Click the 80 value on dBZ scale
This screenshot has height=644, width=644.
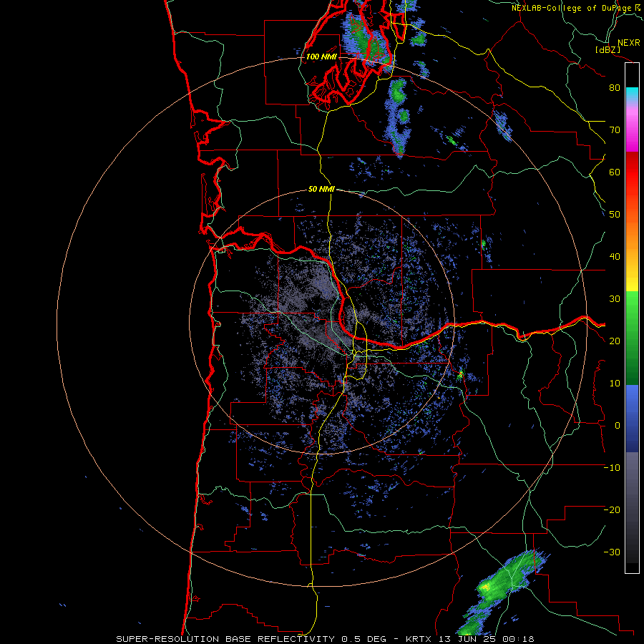coord(615,88)
